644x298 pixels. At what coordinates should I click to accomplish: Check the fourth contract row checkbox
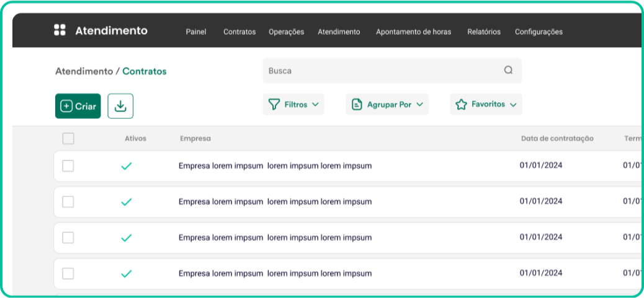[x=68, y=274]
